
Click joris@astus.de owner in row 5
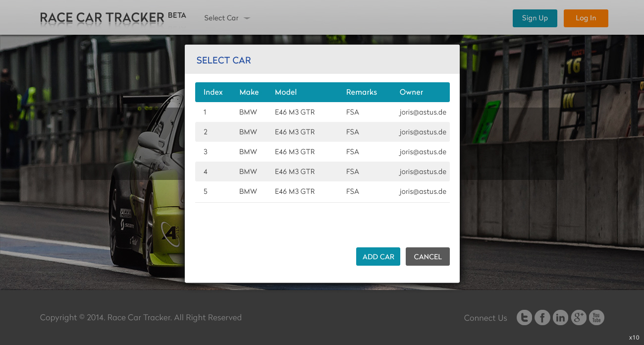pos(423,191)
